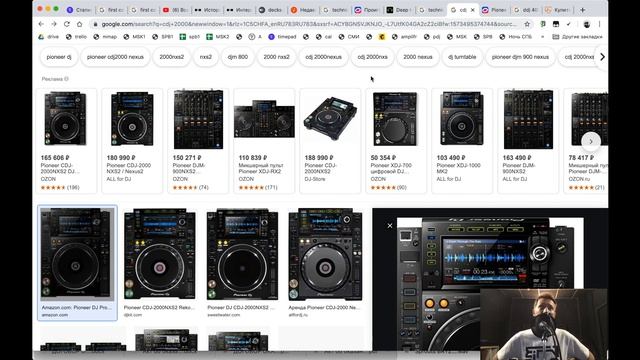Open the browser home page icon

(x=80, y=24)
